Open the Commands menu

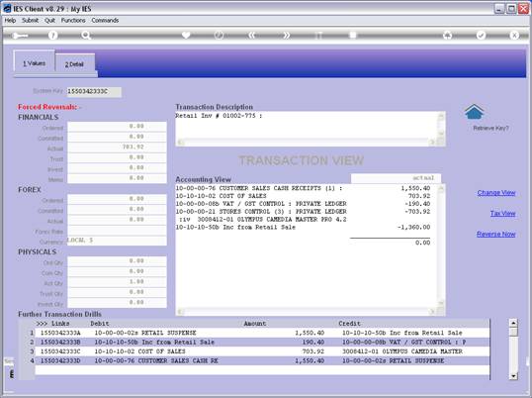(105, 21)
